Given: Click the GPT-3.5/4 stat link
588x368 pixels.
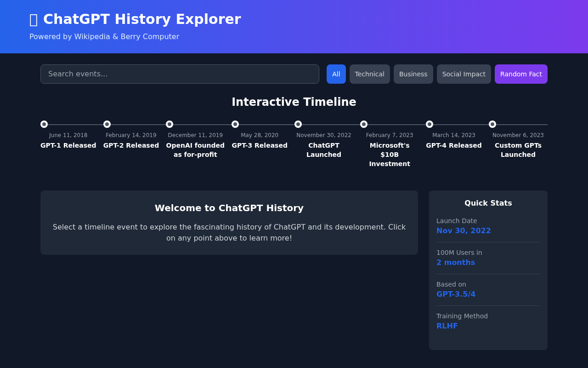Looking at the screenshot, I should (456, 294).
